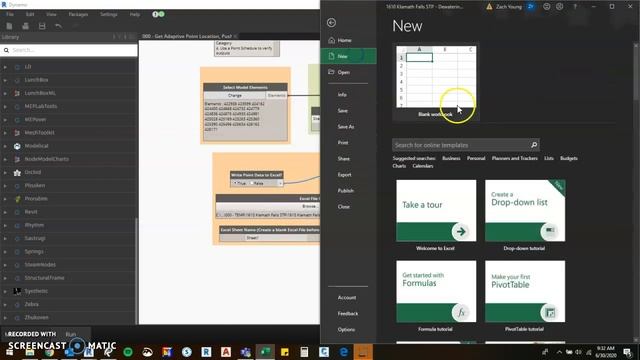
Task: Open the Dynamo Edit menu
Action: [30, 14]
